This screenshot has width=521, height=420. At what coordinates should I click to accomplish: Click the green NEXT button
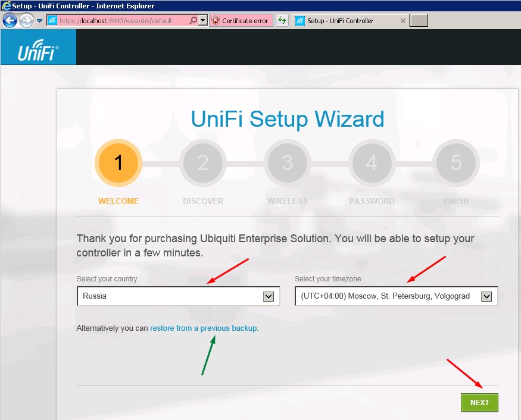click(479, 402)
